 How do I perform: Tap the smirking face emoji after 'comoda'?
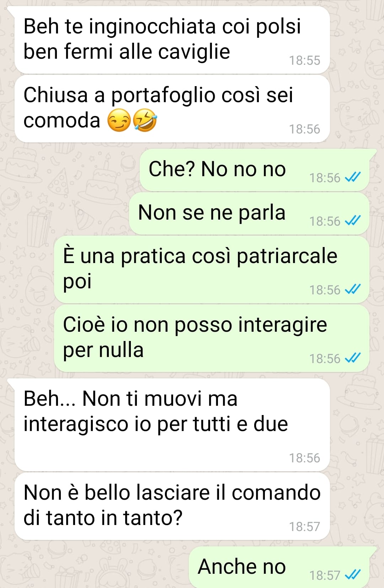119,120
